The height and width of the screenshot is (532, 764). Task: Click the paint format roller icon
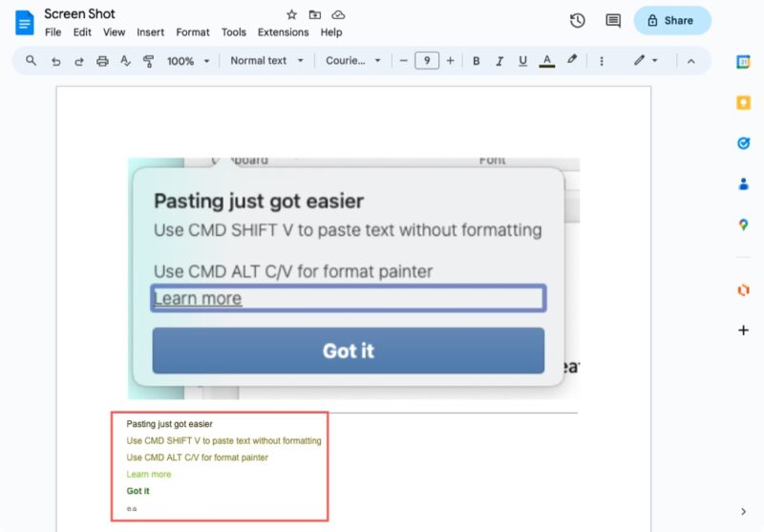(148, 61)
